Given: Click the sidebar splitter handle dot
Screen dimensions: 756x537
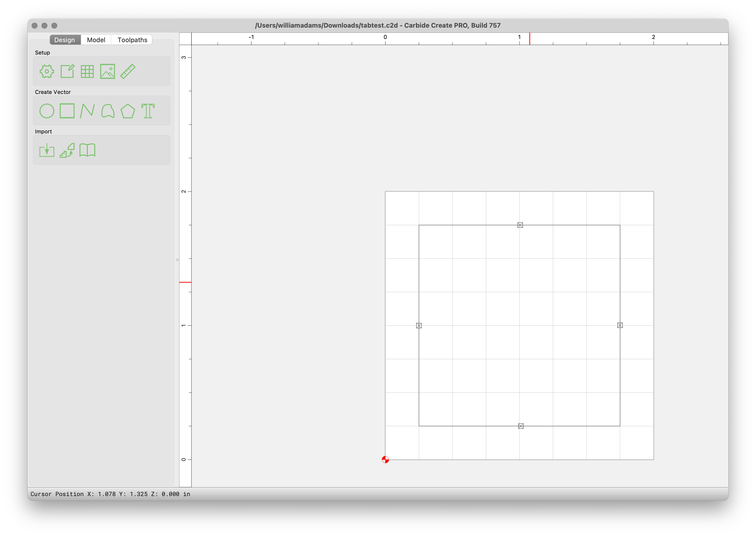Looking at the screenshot, I should tap(177, 260).
